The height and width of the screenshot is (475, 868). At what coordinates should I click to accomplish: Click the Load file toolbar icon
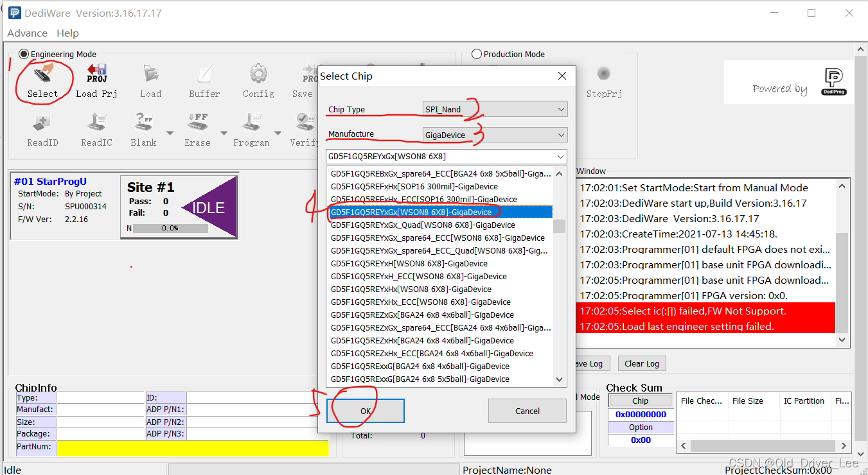(x=150, y=80)
